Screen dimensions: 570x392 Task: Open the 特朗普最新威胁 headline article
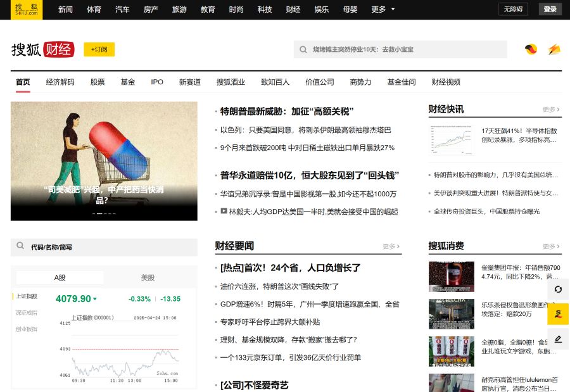pyautogui.click(x=287, y=111)
